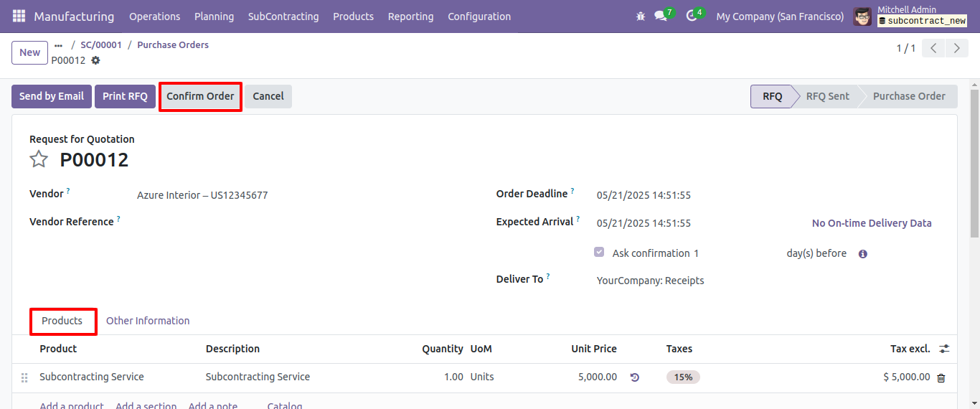The height and width of the screenshot is (409, 980).
Task: Open the Mitchell Admin user menu
Action: (910, 16)
